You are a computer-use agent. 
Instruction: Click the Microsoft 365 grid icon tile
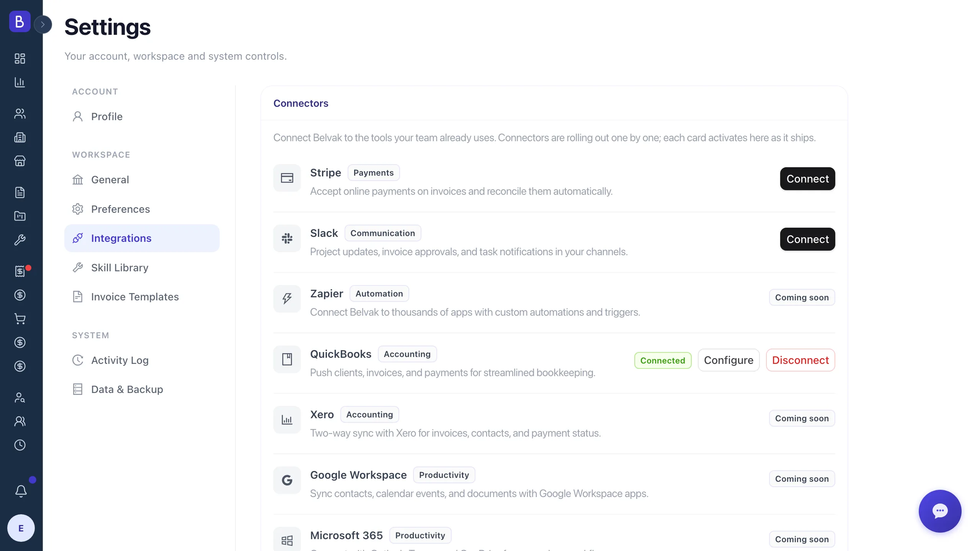click(287, 540)
